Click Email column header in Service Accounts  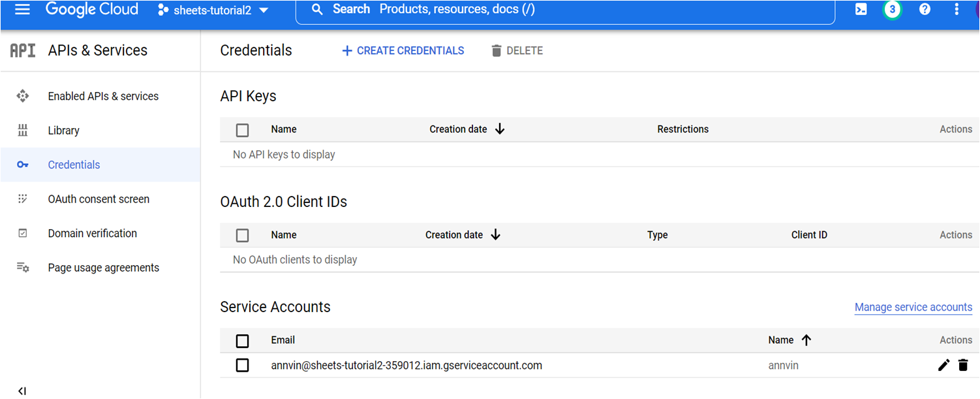(283, 340)
